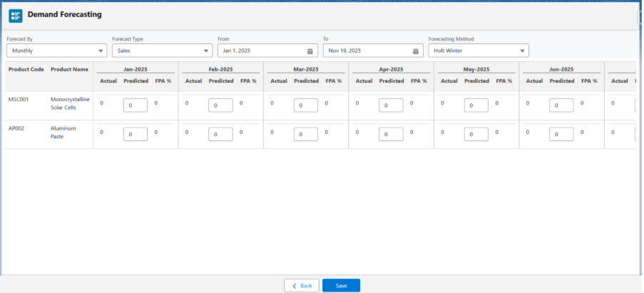
Task: Click the Product Code column header
Action: (x=26, y=69)
